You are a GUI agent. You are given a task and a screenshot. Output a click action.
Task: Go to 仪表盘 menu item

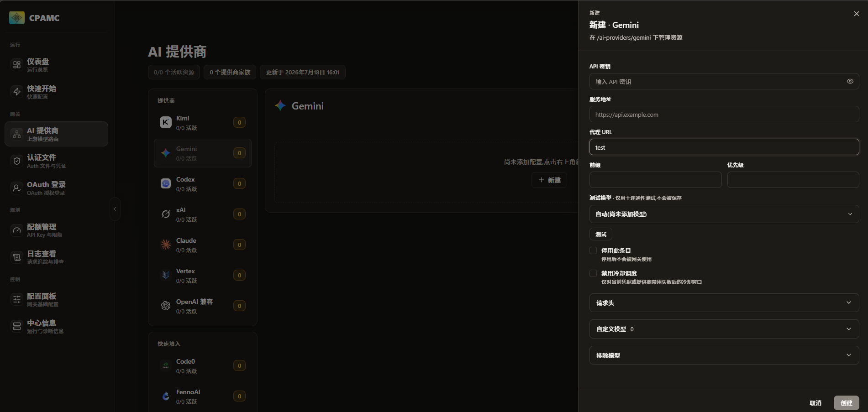[56, 65]
